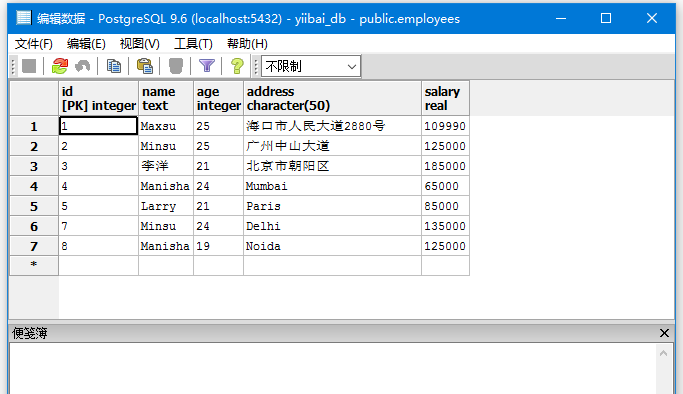Viewport: 683px width, 394px height.
Task: Select the salary real column header
Action: 445,98
